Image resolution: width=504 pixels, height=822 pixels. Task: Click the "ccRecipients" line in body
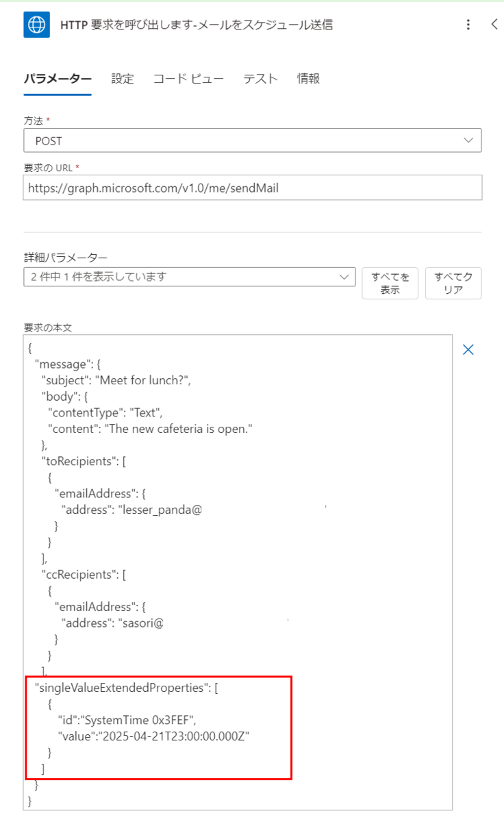(x=84, y=574)
